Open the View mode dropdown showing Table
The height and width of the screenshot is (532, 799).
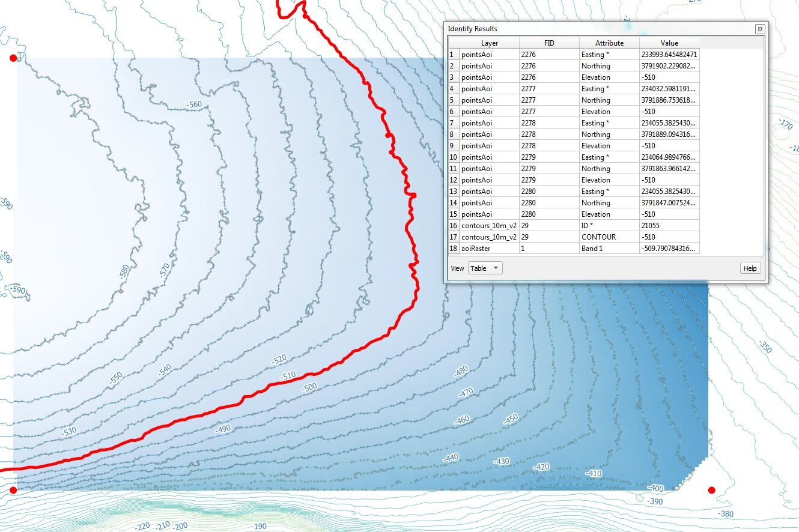pyautogui.click(x=485, y=268)
